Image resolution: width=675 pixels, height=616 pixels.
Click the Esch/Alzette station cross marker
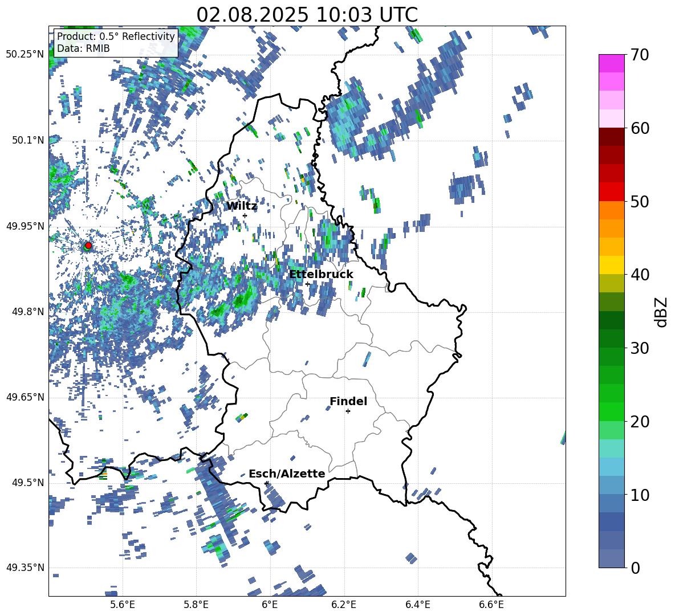(266, 483)
